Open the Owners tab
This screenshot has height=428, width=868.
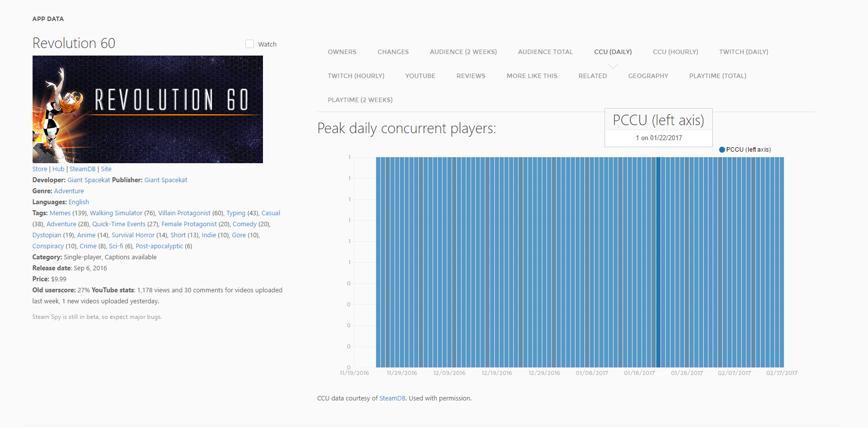[342, 52]
